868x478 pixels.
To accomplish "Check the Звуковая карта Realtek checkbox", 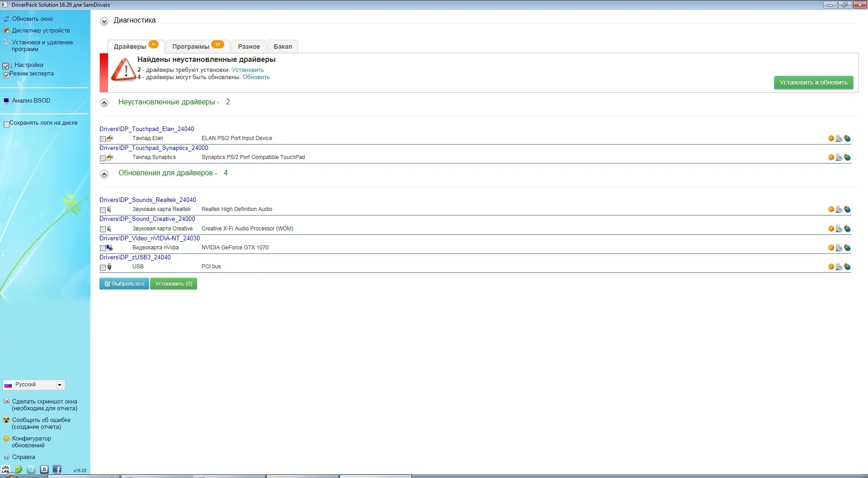I will [103, 210].
